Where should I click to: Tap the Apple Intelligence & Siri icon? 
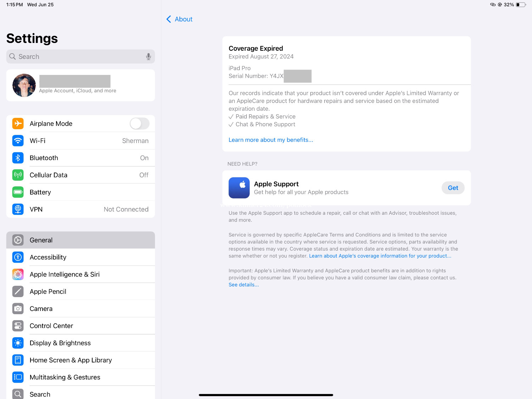18,274
